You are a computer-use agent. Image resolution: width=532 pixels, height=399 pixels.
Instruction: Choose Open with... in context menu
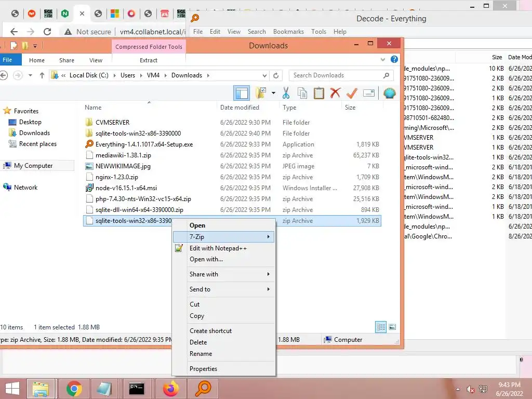(223, 259)
